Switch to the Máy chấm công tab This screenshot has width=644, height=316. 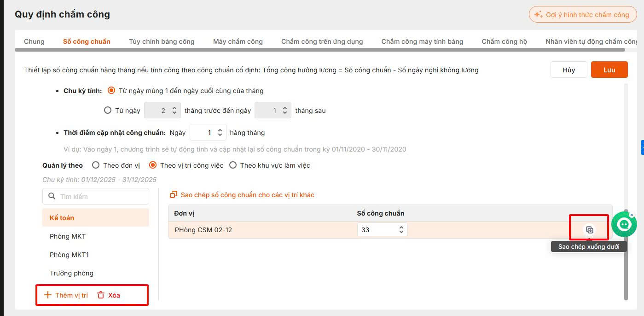click(238, 41)
